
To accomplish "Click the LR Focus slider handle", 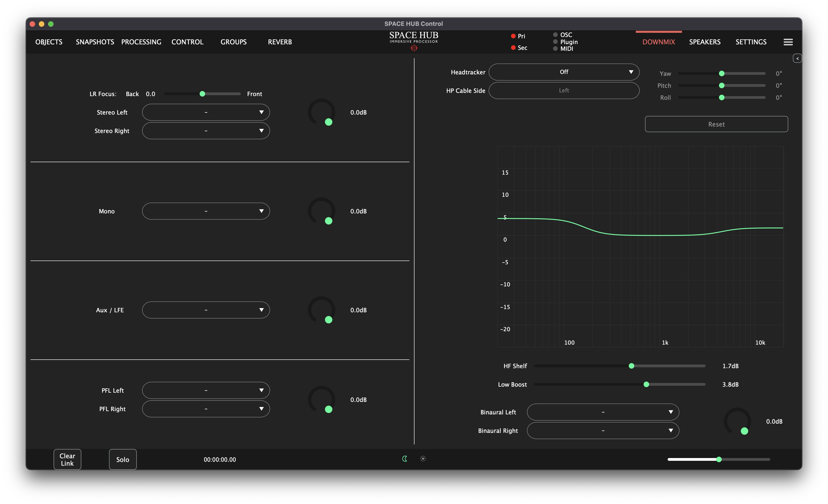I will point(202,94).
